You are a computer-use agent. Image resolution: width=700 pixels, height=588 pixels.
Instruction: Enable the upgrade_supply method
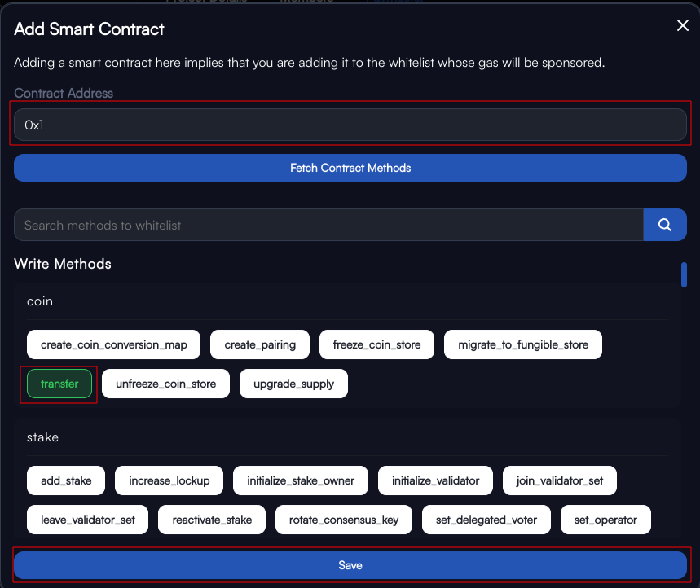point(293,384)
